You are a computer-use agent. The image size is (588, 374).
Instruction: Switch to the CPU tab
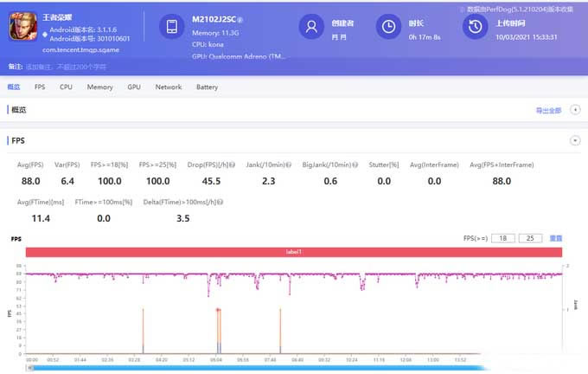coord(66,87)
